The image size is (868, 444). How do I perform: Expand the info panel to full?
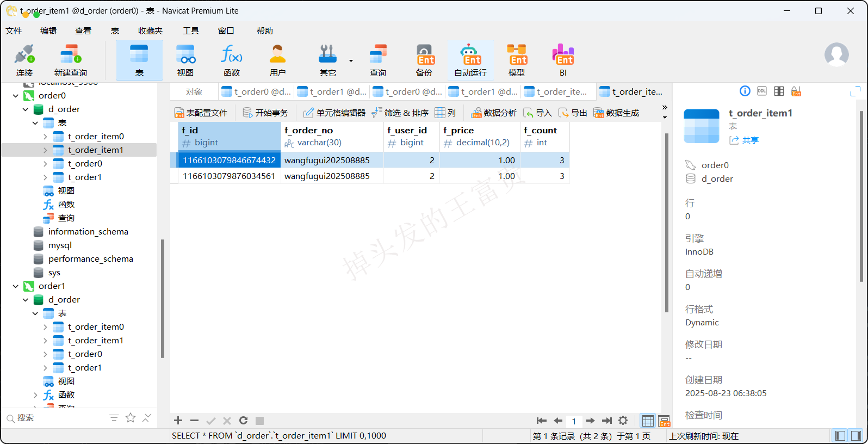click(855, 91)
